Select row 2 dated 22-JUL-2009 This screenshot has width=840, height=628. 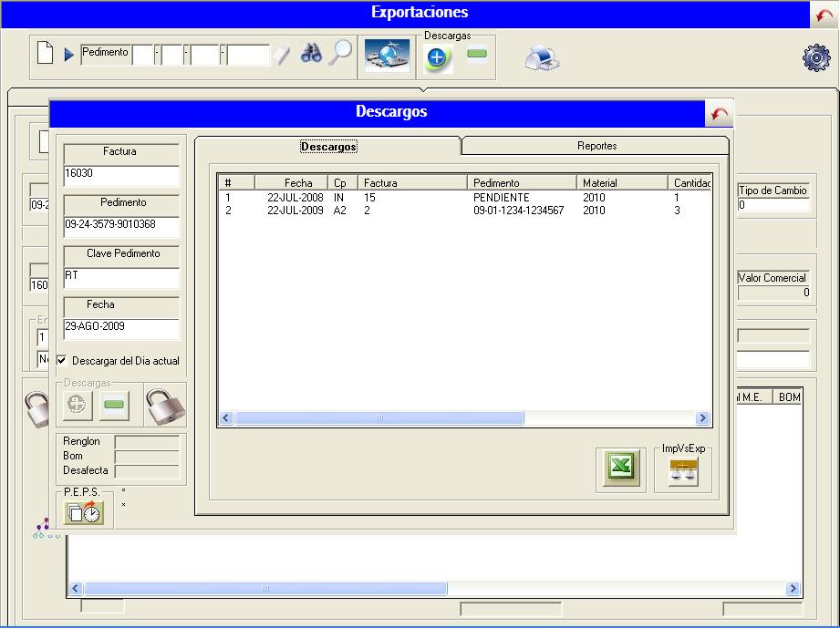464,211
